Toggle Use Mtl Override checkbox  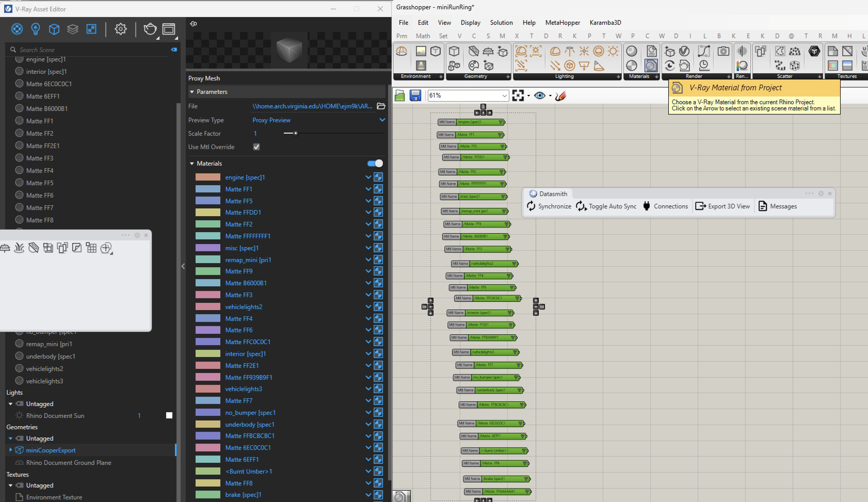click(x=256, y=147)
